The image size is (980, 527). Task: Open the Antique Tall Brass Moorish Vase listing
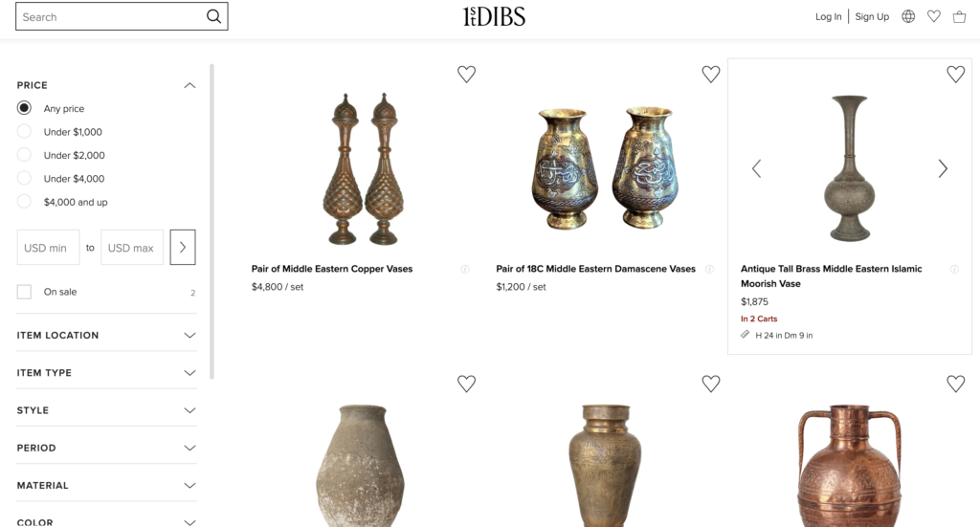(831, 275)
